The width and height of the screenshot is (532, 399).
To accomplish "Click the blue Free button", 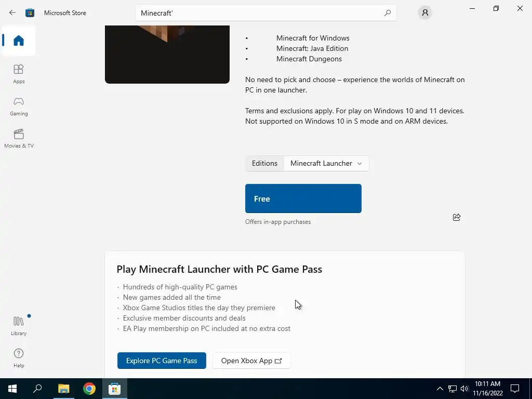I will click(x=303, y=198).
